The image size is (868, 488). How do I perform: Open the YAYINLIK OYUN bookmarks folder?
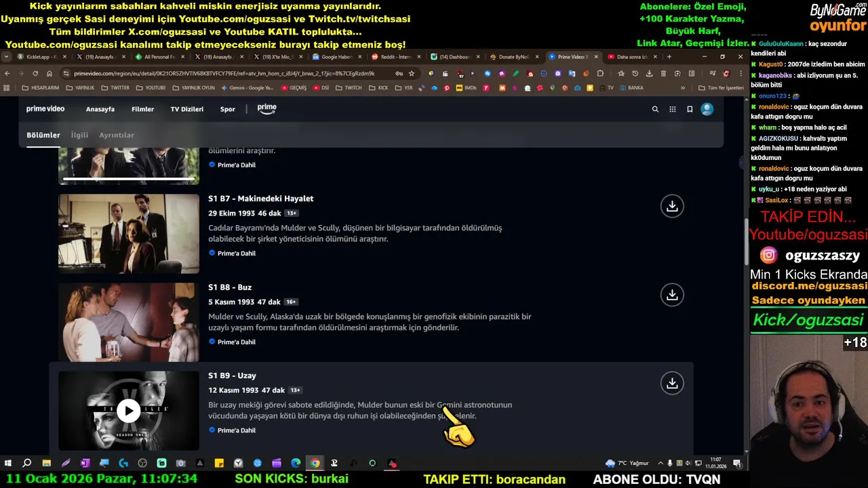click(193, 87)
